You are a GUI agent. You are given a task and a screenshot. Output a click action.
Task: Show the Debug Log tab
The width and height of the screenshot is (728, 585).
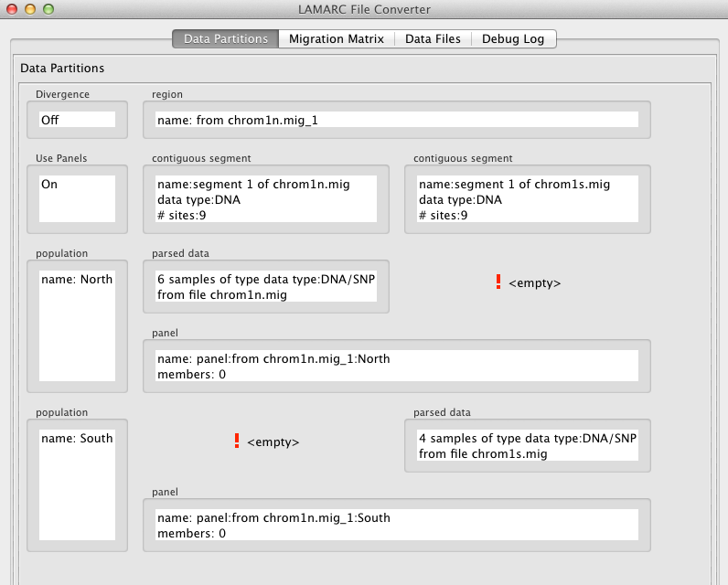[x=513, y=39]
